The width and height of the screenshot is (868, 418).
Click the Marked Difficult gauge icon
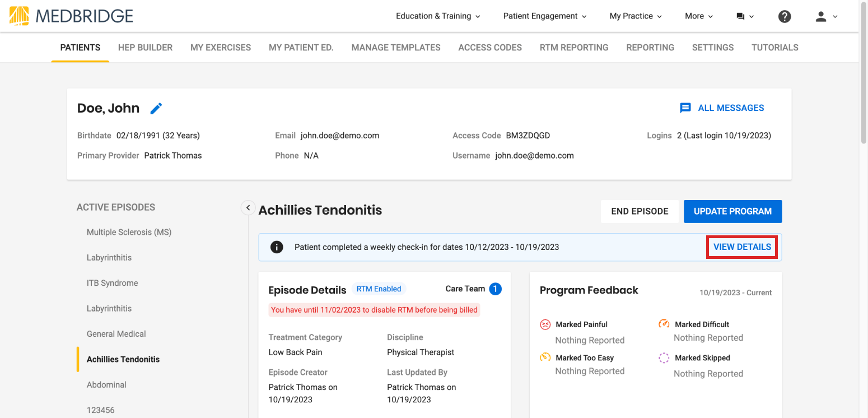[664, 324]
